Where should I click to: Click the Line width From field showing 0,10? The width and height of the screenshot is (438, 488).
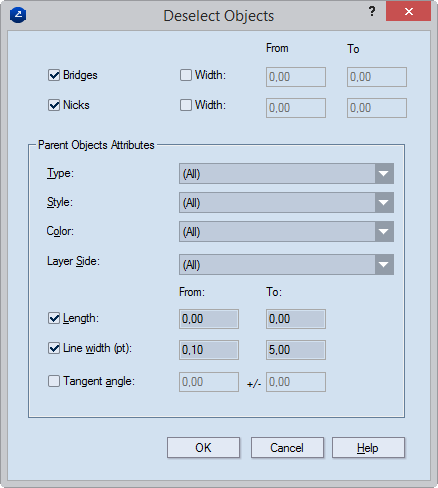click(209, 350)
